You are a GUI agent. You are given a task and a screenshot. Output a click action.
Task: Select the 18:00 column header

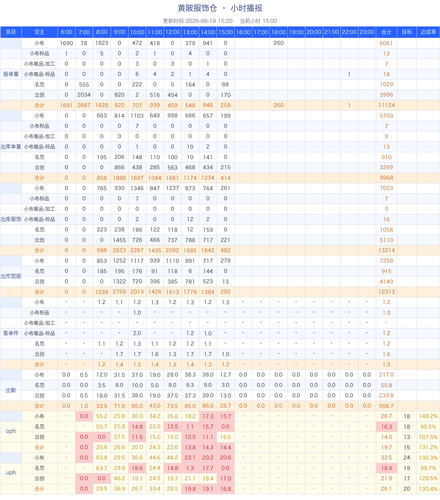[x=278, y=32]
